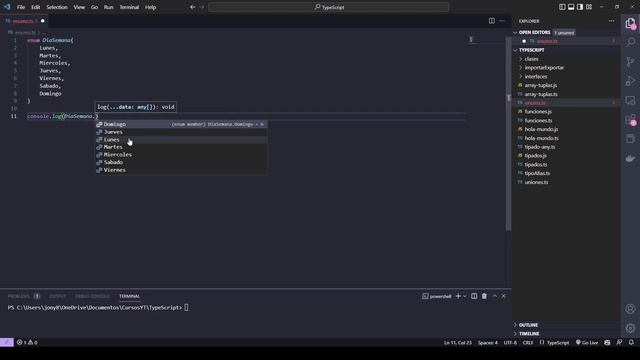This screenshot has width=640, height=360.
Task: Click the CRLF end-of-line indicator
Action: (x=528, y=342)
